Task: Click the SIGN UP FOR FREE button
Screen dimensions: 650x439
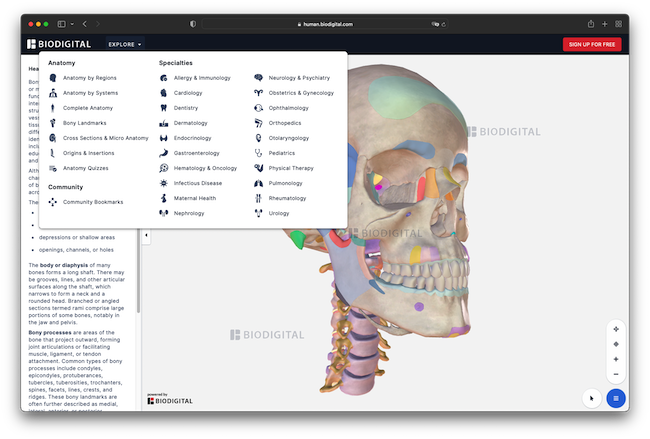Action: click(x=592, y=44)
